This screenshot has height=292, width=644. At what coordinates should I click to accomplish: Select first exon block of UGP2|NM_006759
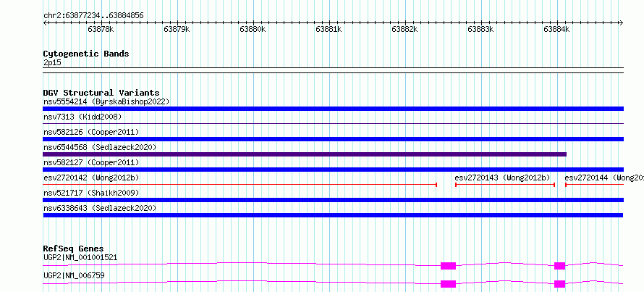tap(448, 284)
